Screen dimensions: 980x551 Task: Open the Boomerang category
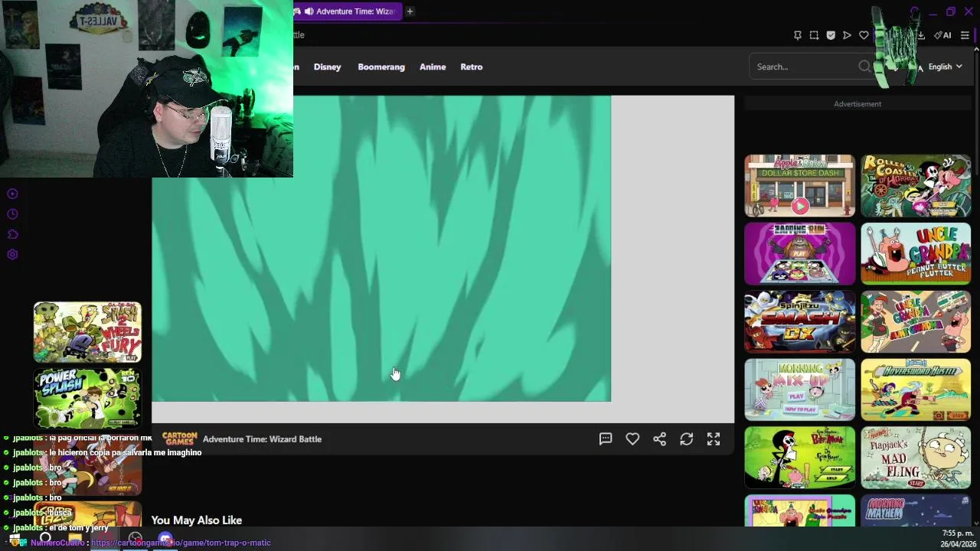(381, 67)
